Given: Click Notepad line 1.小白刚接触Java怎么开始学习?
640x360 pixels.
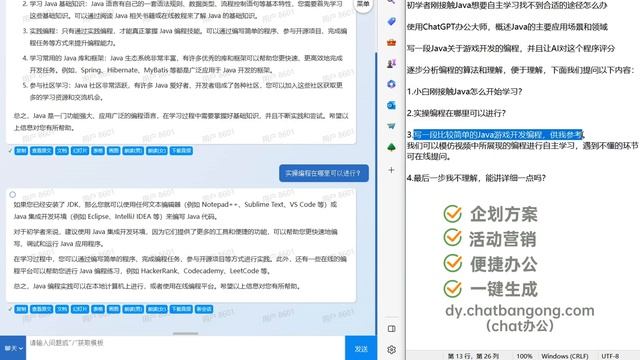Looking at the screenshot, I should coord(464,91).
